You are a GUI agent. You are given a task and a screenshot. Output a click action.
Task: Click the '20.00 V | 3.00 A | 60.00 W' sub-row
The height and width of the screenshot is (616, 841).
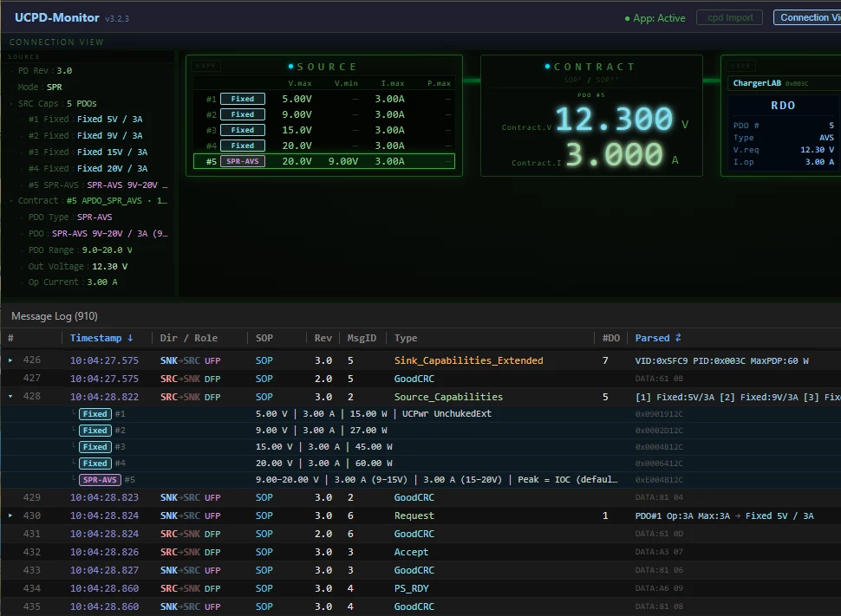(x=324, y=464)
